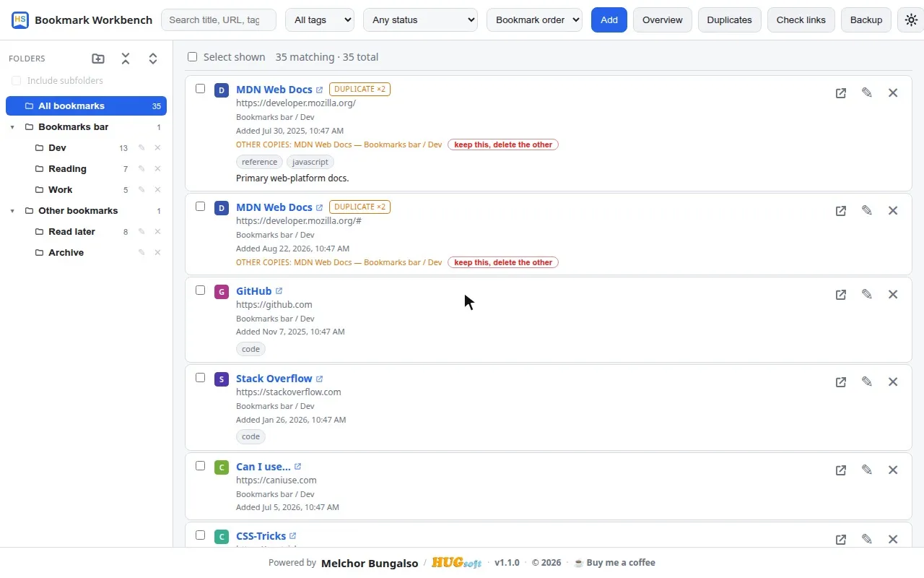Tick the CSS-Tricks bookmark checkbox

[201, 535]
